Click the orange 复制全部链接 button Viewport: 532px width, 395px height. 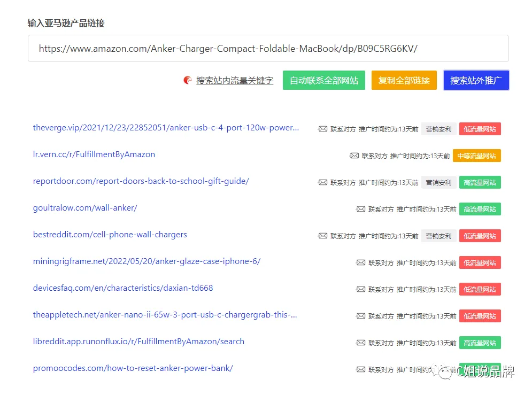(x=404, y=80)
